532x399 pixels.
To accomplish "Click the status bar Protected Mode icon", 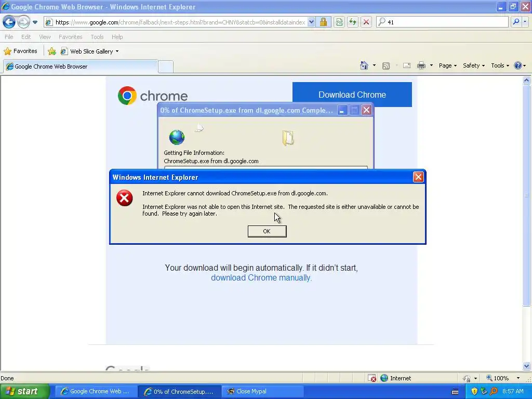I will pyautogui.click(x=467, y=378).
